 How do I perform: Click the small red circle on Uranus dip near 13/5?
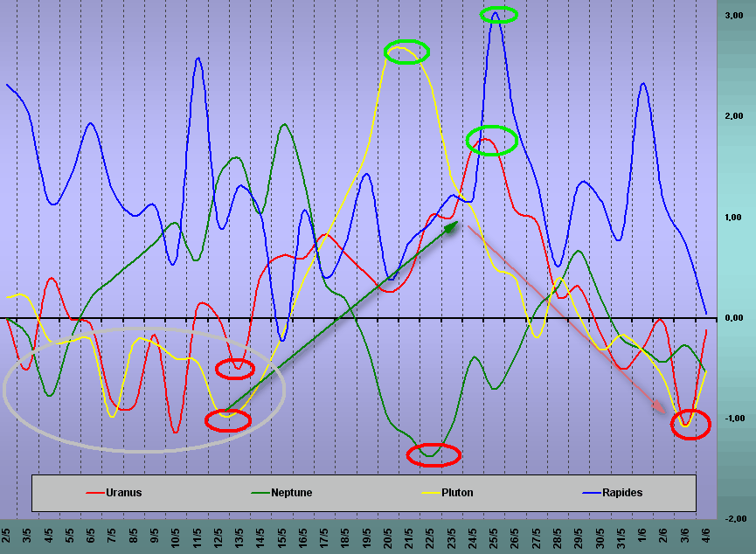235,369
